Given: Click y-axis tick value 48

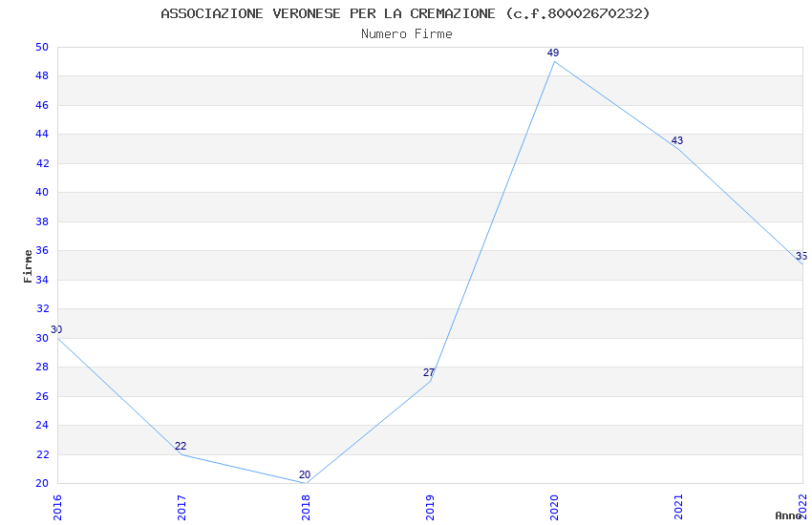Looking at the screenshot, I should coord(42,76).
